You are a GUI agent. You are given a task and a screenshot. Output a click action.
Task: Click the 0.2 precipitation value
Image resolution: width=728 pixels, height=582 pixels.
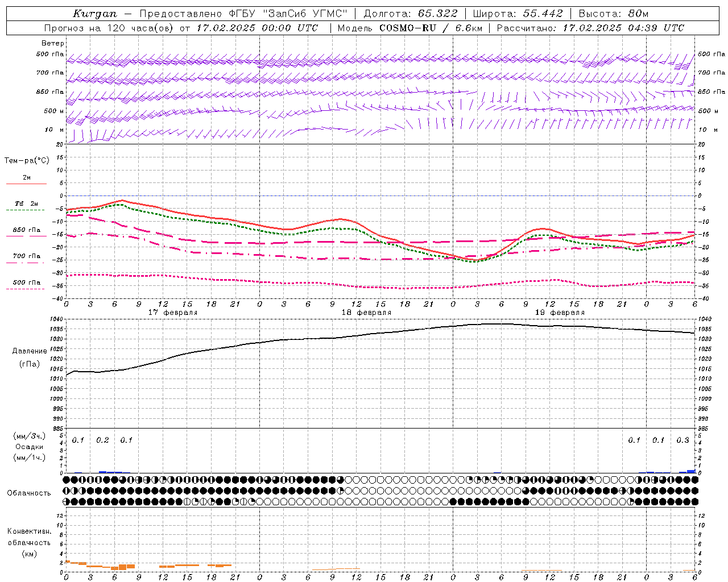point(102,440)
